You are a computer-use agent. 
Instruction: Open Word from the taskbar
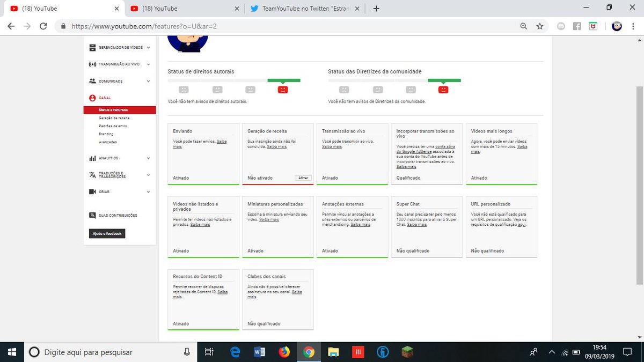tap(260, 352)
